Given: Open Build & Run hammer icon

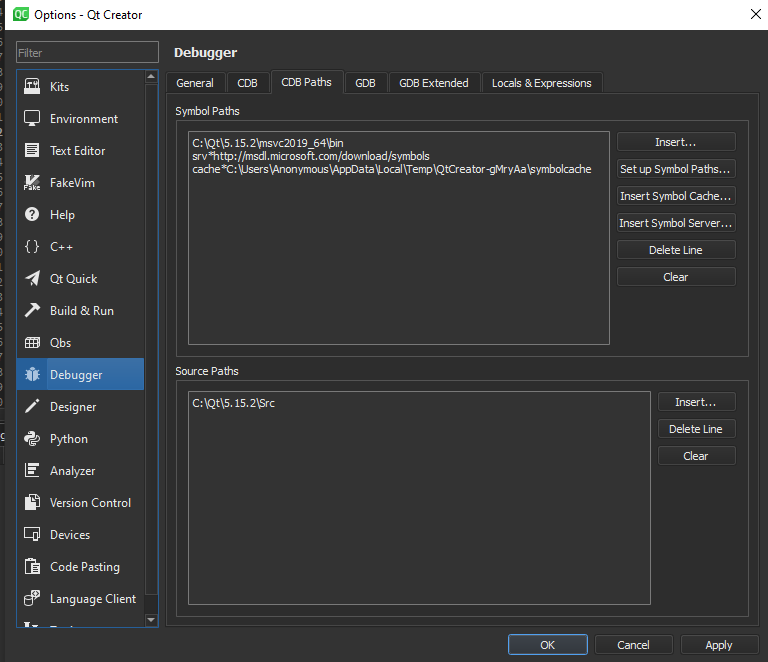Looking at the screenshot, I should pyautogui.click(x=32, y=311).
